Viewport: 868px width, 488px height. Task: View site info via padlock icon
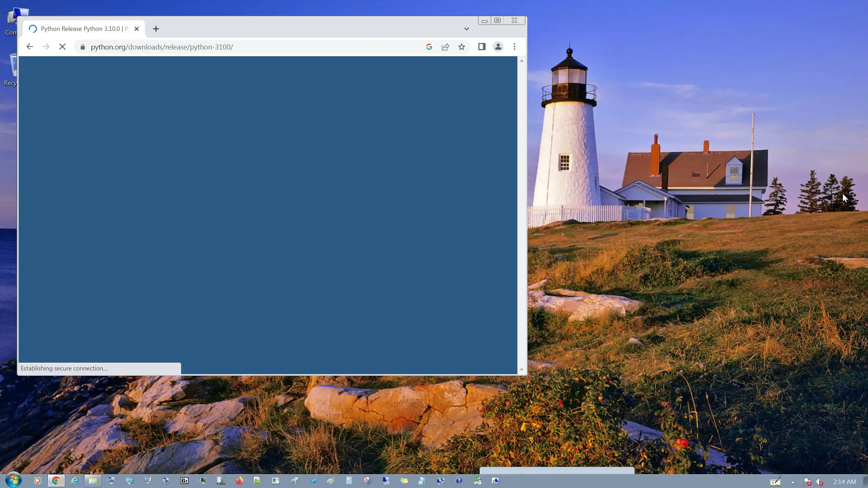coord(82,47)
